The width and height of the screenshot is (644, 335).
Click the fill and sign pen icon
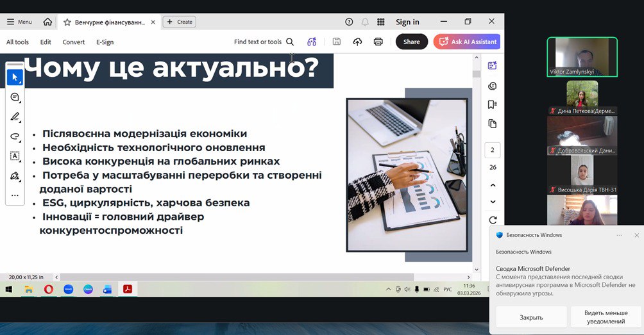(15, 176)
